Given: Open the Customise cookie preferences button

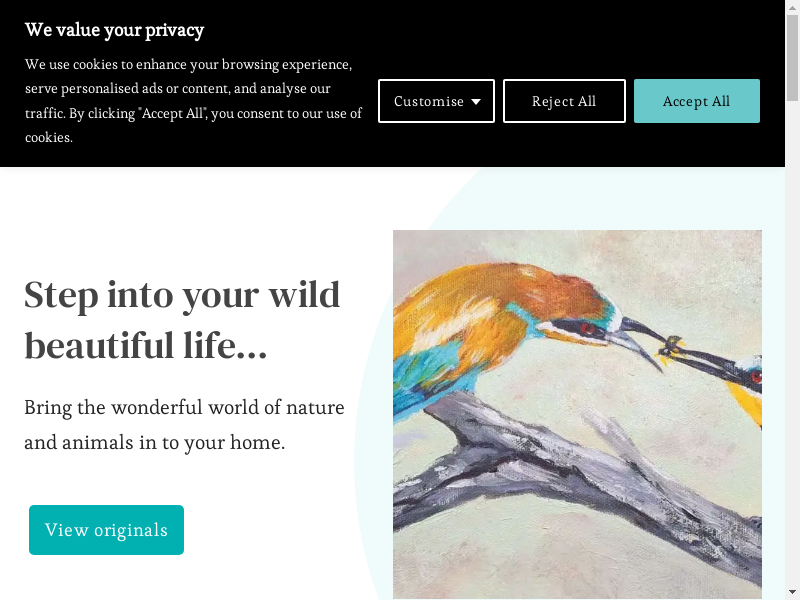Looking at the screenshot, I should (x=429, y=101).
